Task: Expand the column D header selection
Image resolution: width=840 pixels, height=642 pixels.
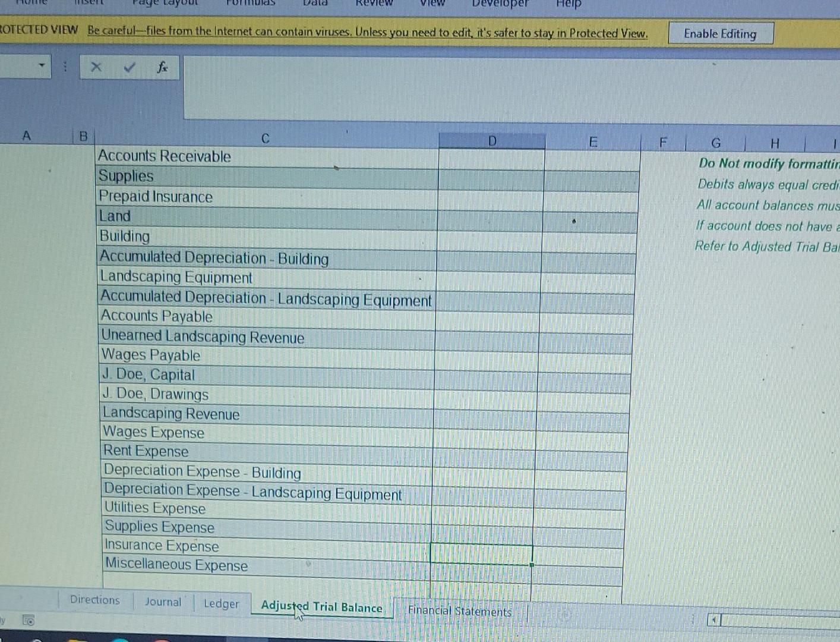Action: 491,140
